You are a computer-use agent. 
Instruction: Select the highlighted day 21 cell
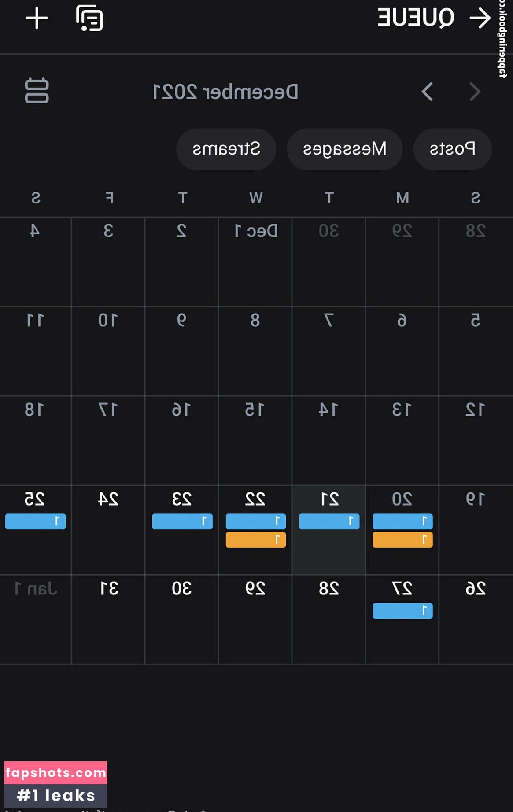click(329, 550)
